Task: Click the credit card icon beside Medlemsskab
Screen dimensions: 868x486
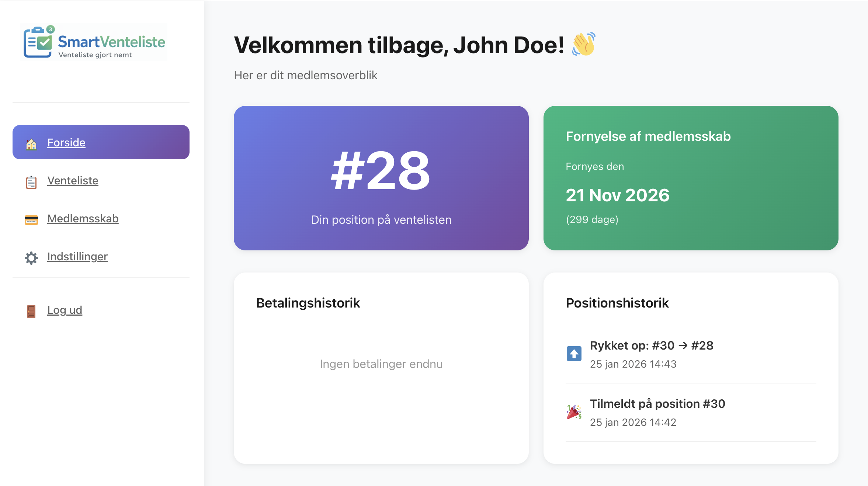Action: click(x=31, y=220)
